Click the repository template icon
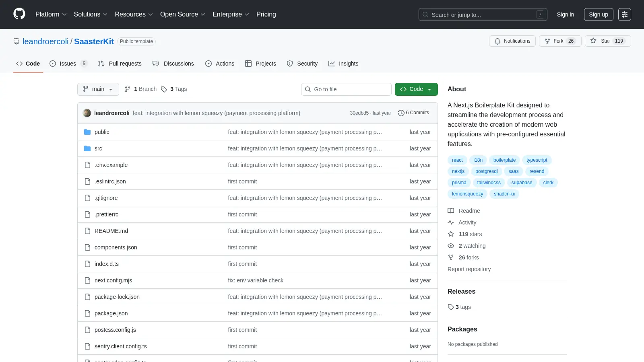The width and height of the screenshot is (644, 362). [x=16, y=41]
